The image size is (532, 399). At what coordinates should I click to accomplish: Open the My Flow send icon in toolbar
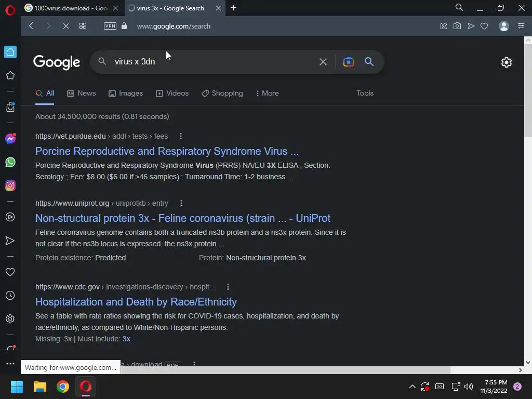[x=471, y=26]
